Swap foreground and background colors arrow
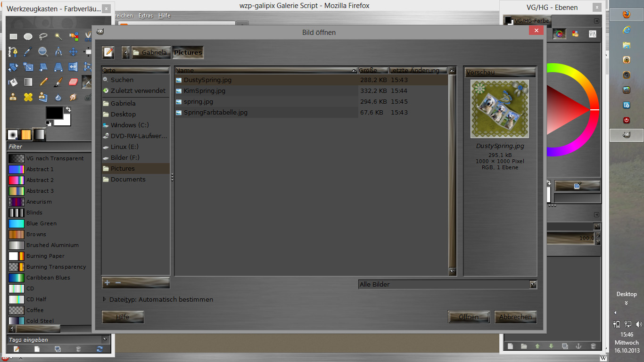 pyautogui.click(x=68, y=109)
